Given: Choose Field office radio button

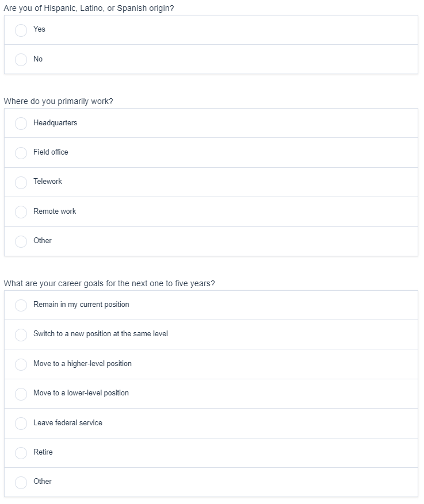Looking at the screenshot, I should 21,153.
